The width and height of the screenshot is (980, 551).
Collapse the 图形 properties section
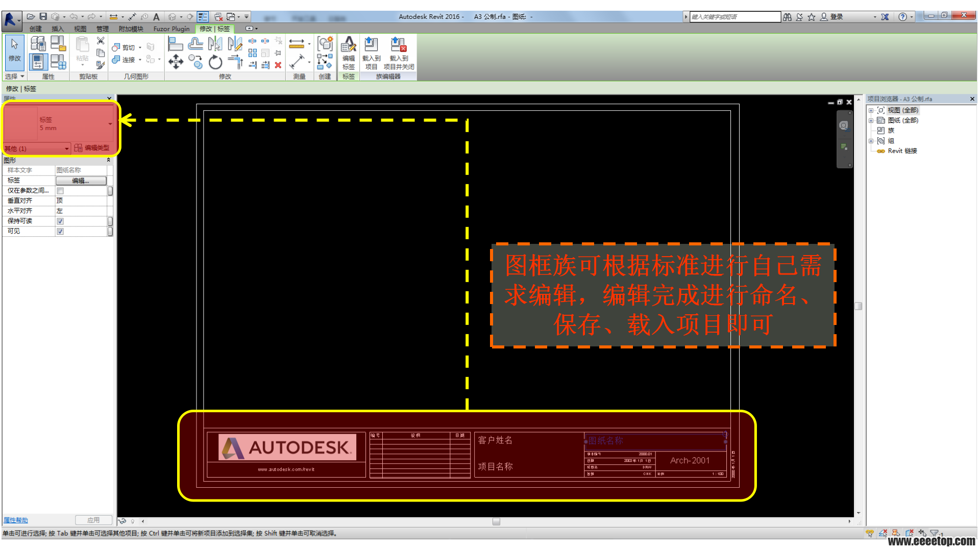tap(108, 160)
